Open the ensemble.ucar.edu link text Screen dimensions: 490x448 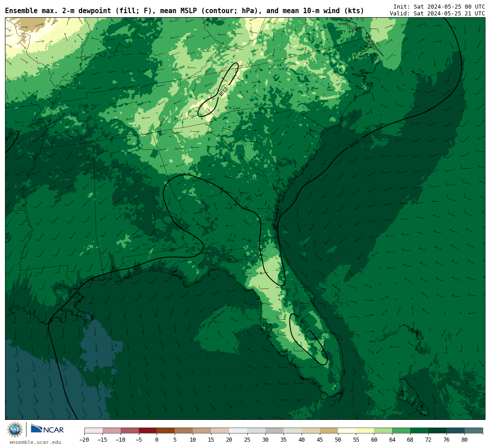click(x=35, y=442)
